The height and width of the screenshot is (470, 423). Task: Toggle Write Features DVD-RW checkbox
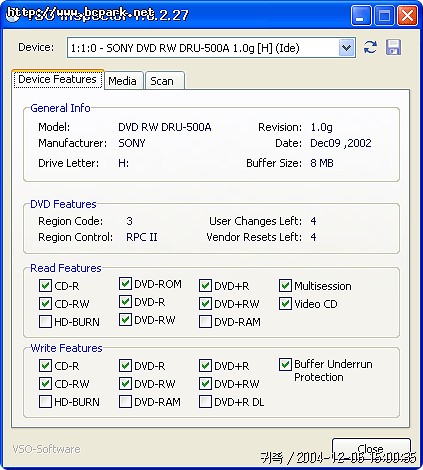pyautogui.click(x=125, y=384)
